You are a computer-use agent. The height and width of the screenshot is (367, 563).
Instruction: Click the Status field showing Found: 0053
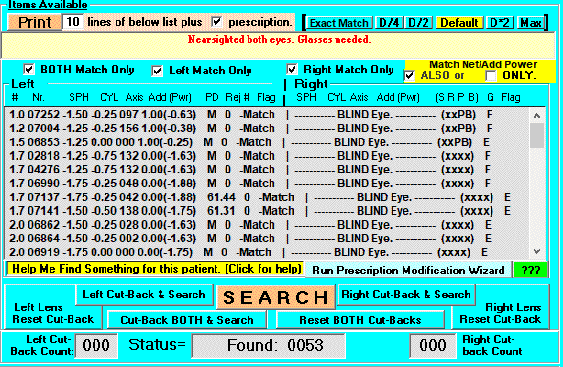[268, 346]
